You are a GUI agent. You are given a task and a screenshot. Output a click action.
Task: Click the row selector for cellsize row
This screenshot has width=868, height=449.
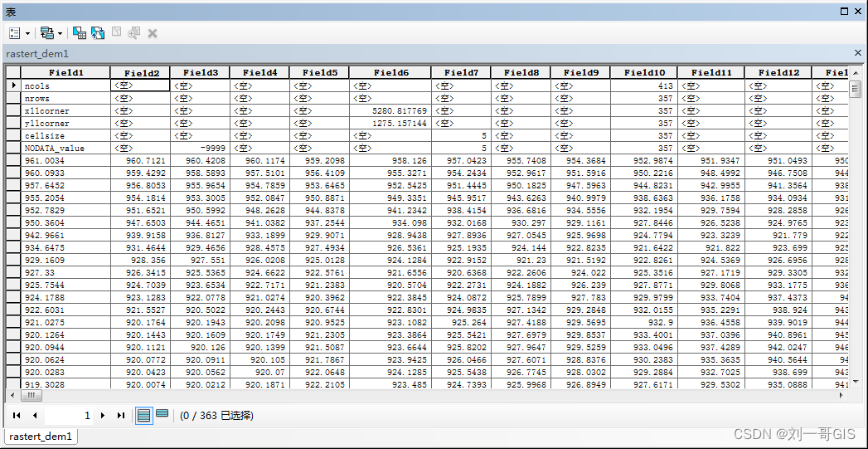point(13,136)
